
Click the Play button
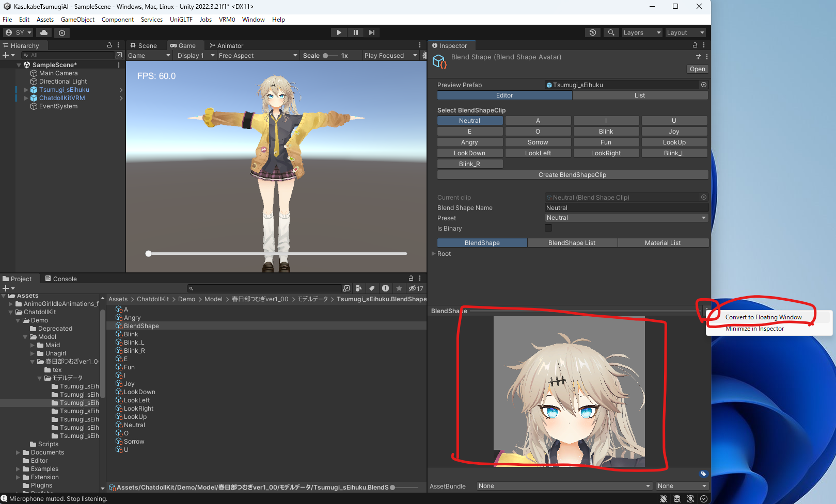point(339,32)
